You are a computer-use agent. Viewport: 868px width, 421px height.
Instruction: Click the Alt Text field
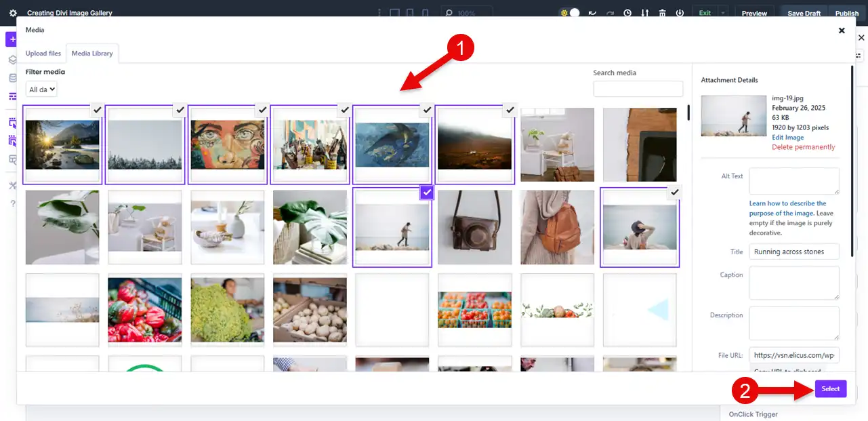[x=794, y=181]
